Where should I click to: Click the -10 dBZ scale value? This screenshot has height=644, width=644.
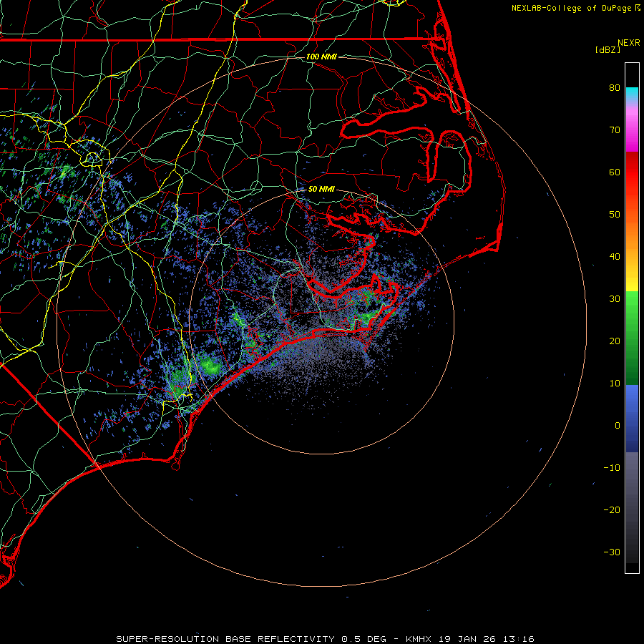(612, 468)
